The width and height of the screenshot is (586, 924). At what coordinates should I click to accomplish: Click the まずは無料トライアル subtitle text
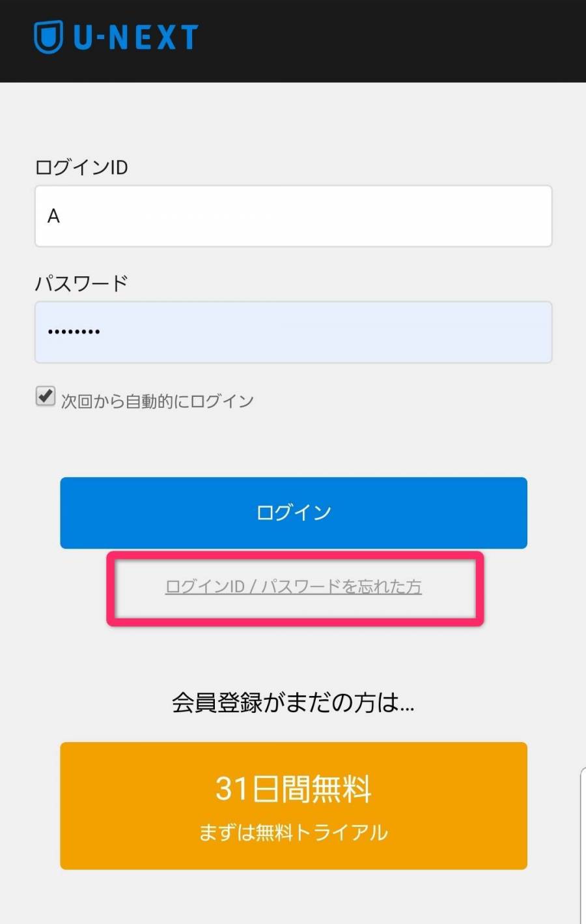point(293,832)
